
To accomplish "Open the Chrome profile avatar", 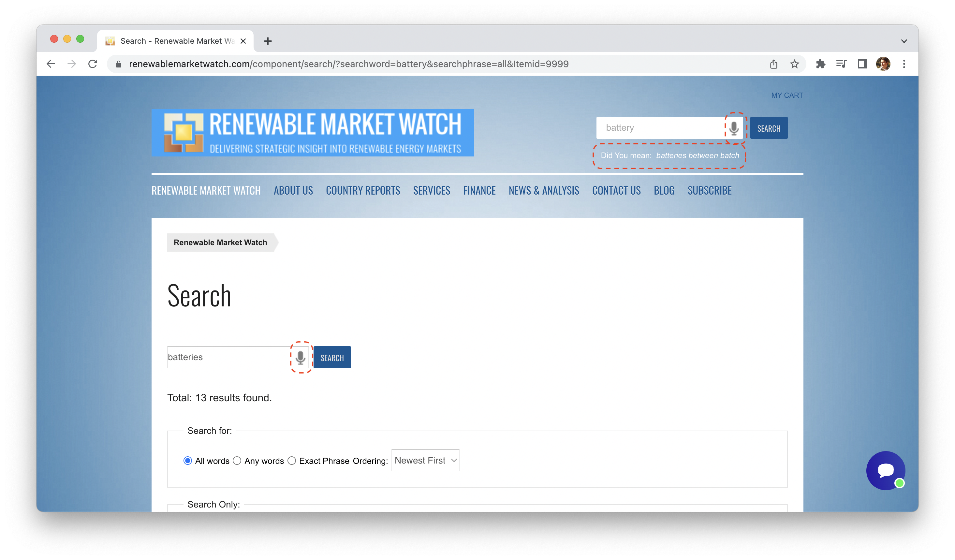I will (883, 64).
